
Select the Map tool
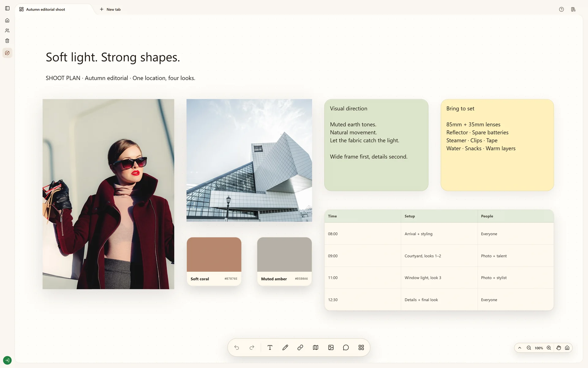point(315,347)
